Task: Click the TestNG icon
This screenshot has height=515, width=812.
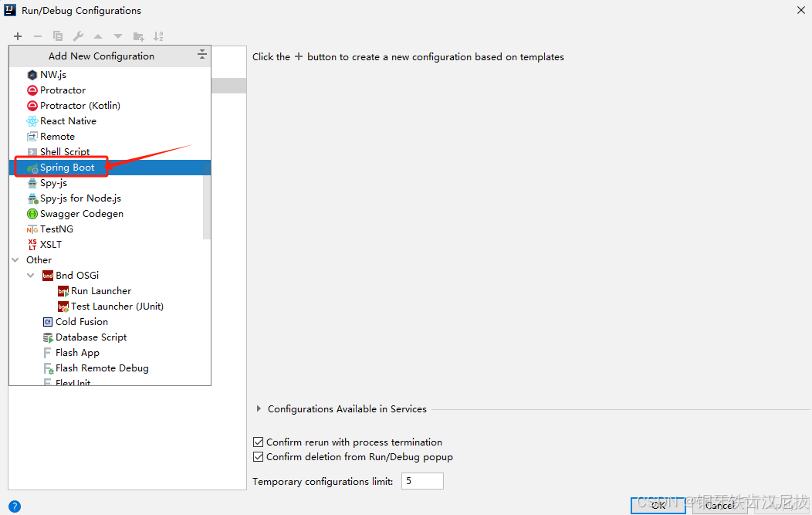Action: pyautogui.click(x=32, y=229)
